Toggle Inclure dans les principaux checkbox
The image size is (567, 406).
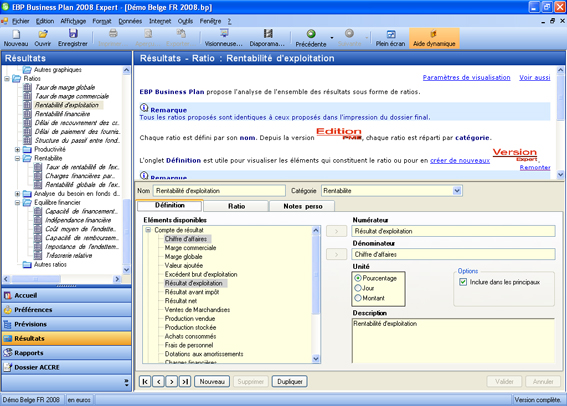(x=463, y=282)
